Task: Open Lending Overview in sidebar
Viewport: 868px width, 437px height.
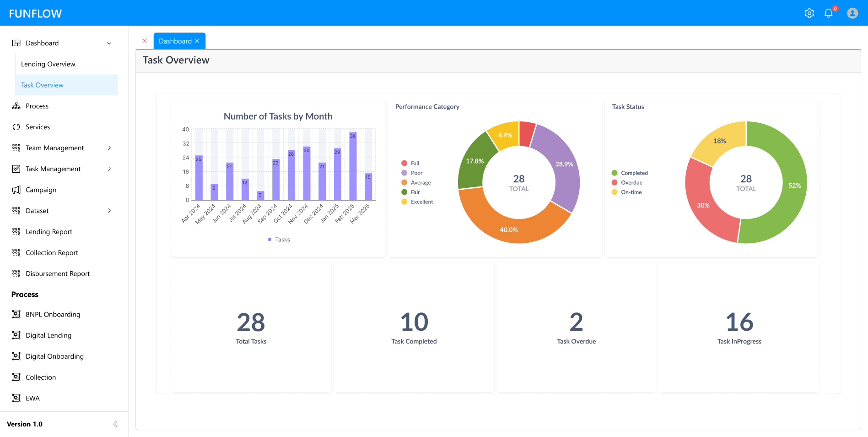Action: 48,64
